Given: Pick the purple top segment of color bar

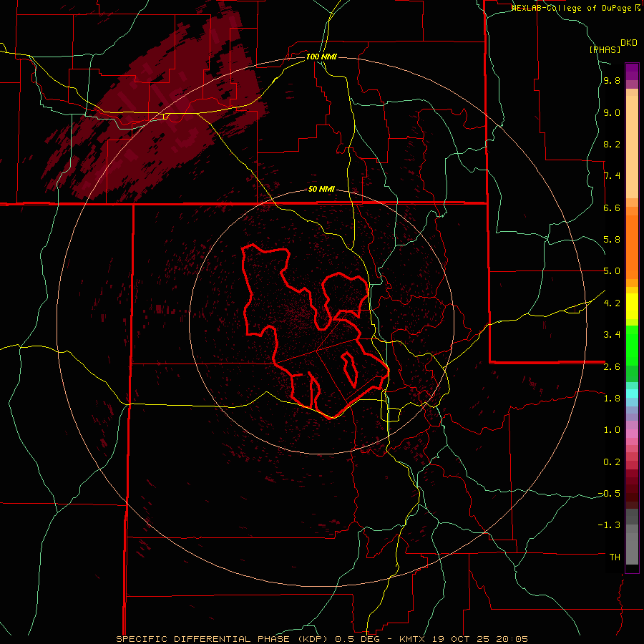Looking at the screenshot, I should click(x=632, y=72).
